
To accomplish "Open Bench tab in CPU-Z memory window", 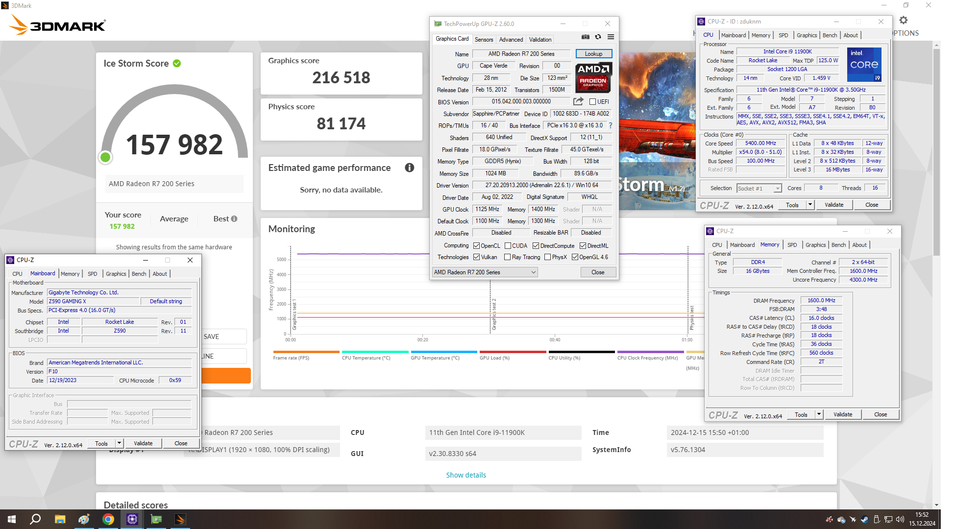I will [x=838, y=245].
